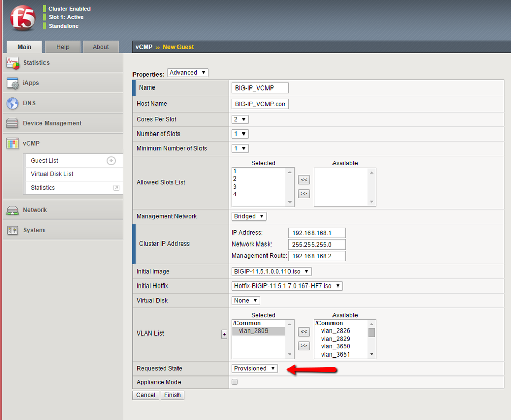The width and height of the screenshot is (511, 420).
Task: Click the DNS globe icon
Action: coord(13,103)
